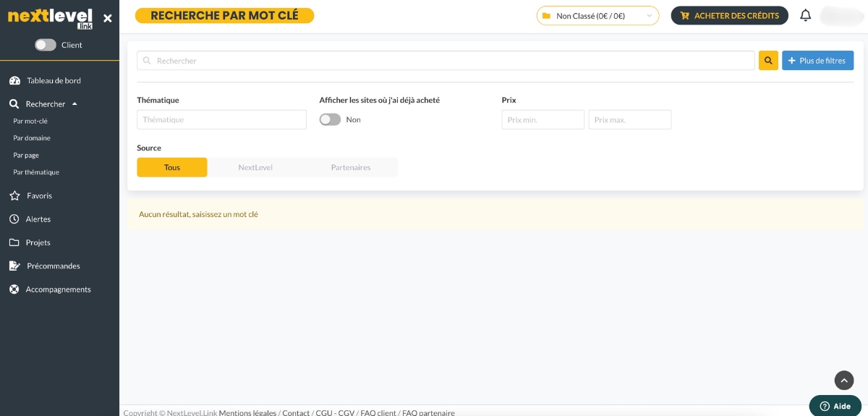The image size is (868, 416).
Task: Open Accompagnements in the sidebar
Action: click(x=58, y=289)
